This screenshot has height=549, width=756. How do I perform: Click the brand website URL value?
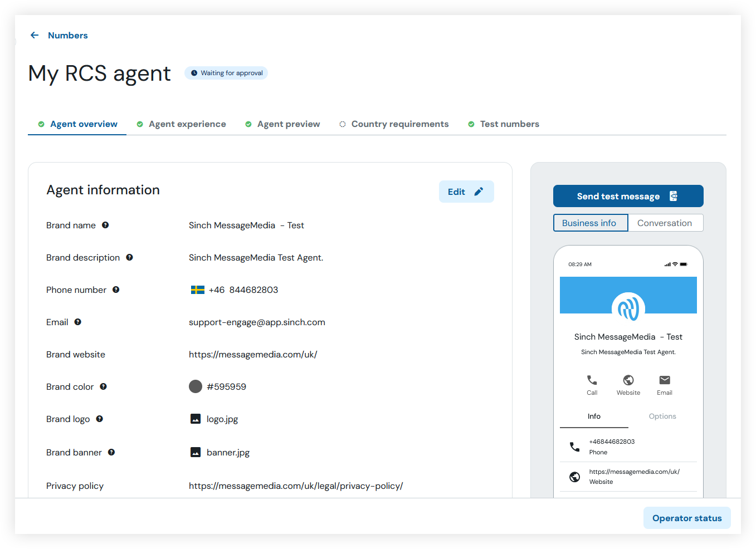(x=253, y=355)
